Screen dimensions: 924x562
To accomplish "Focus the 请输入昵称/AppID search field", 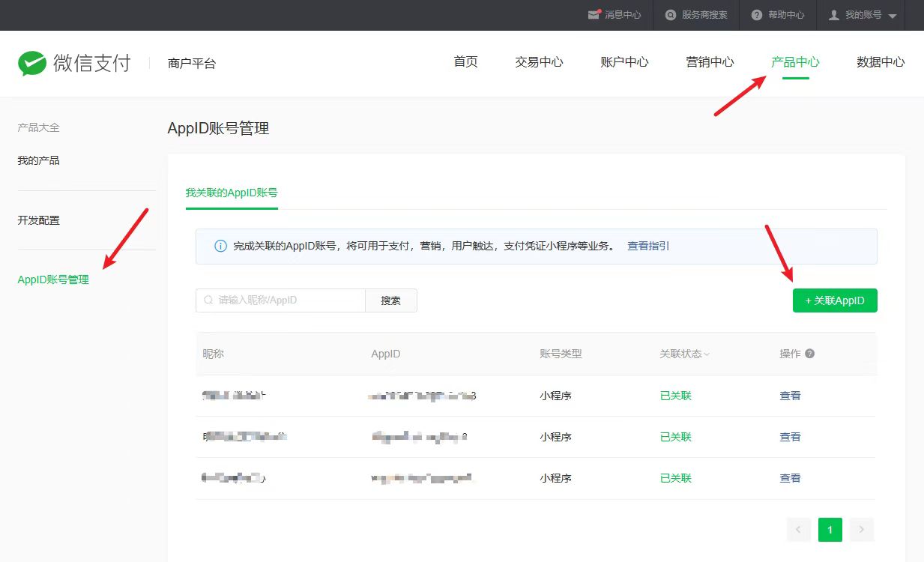I will coord(280,300).
